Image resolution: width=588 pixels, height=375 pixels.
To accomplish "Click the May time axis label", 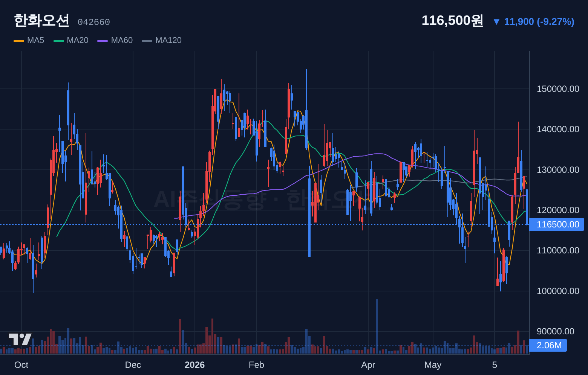I will (x=433, y=365).
